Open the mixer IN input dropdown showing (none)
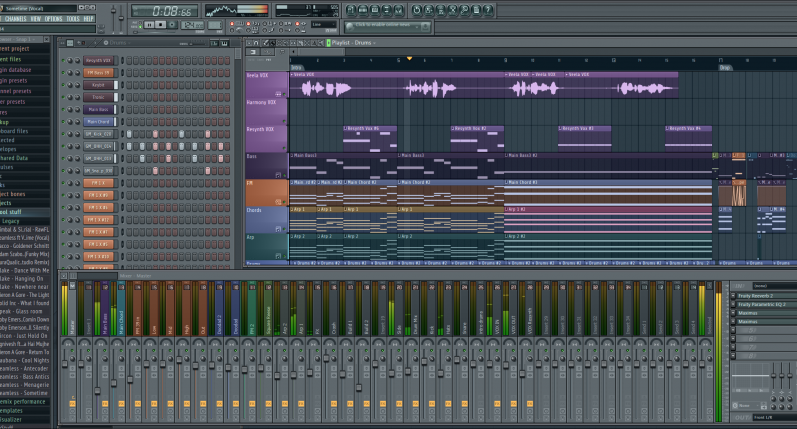797x429 pixels. point(775,286)
